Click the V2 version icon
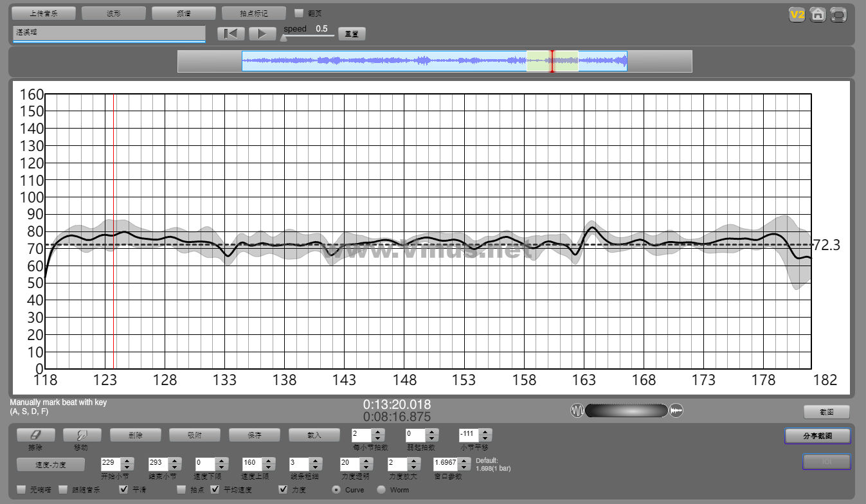This screenshot has width=866, height=504. 797,14
